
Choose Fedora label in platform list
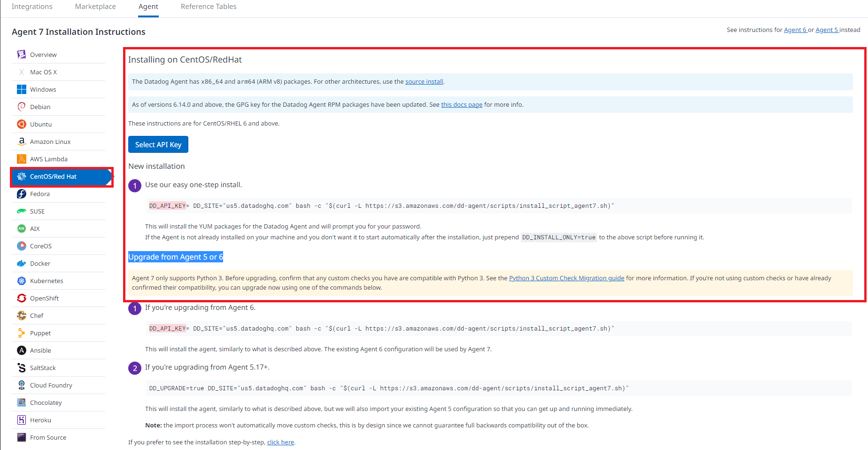point(40,194)
